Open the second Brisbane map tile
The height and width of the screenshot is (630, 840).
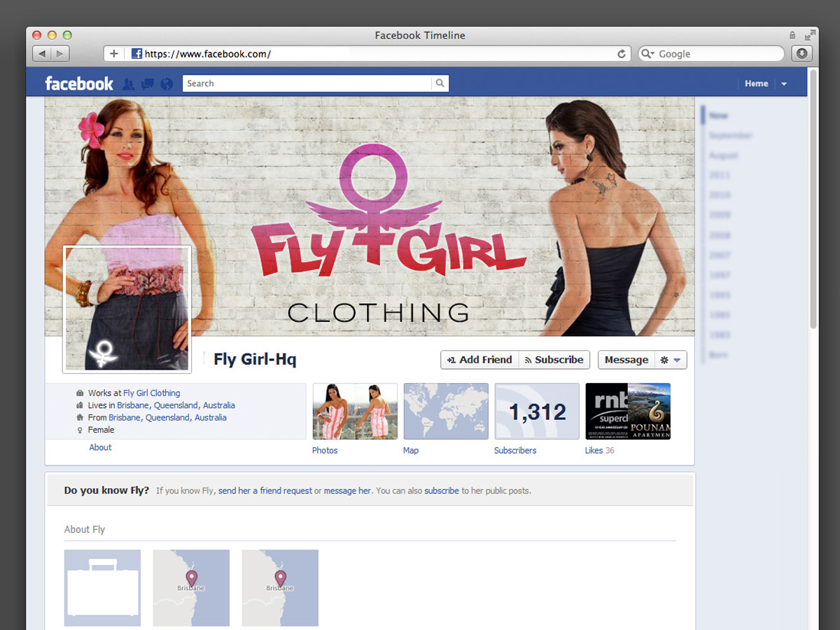[x=280, y=588]
